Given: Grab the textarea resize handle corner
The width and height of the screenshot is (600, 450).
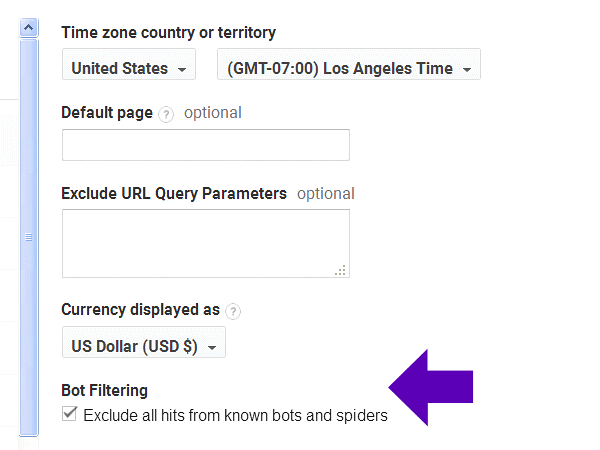Looking at the screenshot, I should tap(340, 268).
